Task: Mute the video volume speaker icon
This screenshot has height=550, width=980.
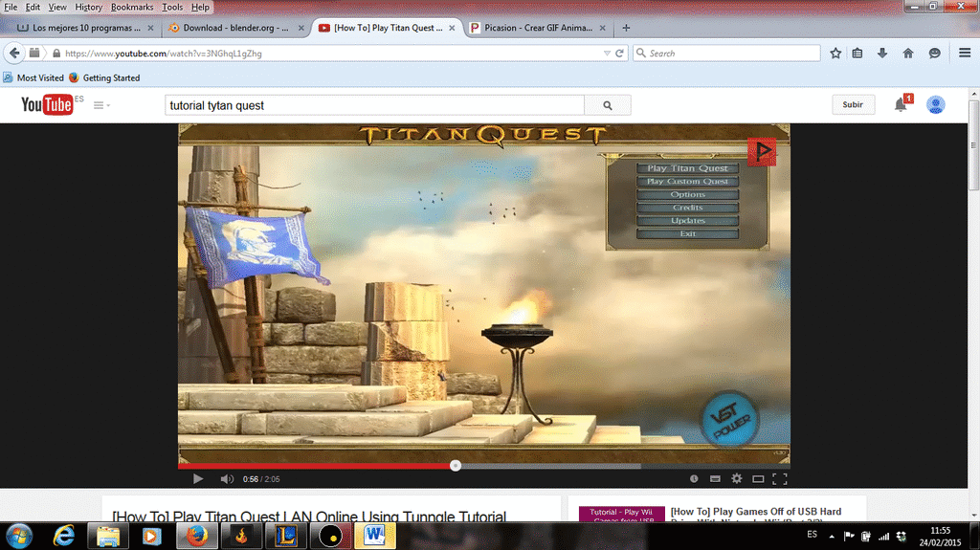Action: click(x=227, y=478)
